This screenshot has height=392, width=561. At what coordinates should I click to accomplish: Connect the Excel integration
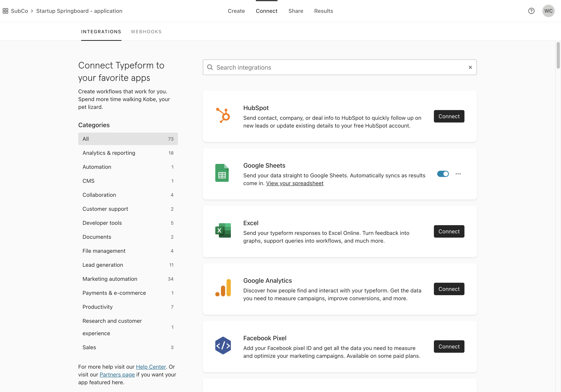[449, 231]
